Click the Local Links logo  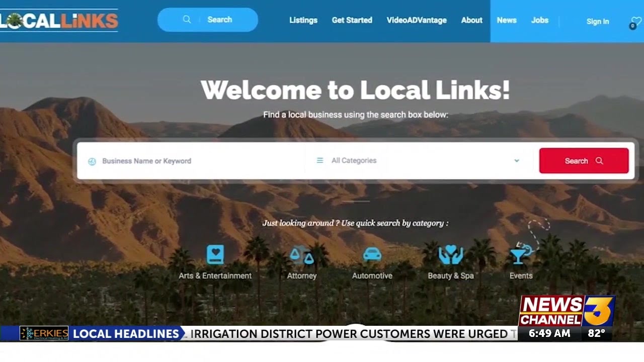tap(59, 21)
